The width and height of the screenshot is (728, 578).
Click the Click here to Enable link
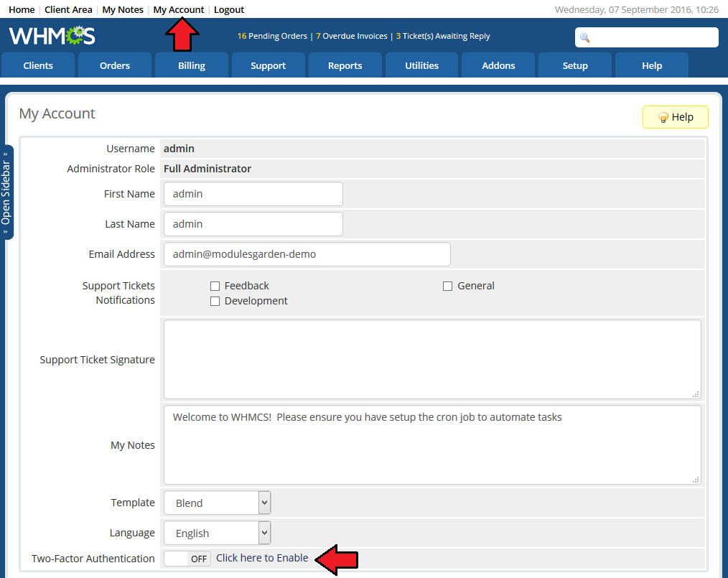coord(262,558)
